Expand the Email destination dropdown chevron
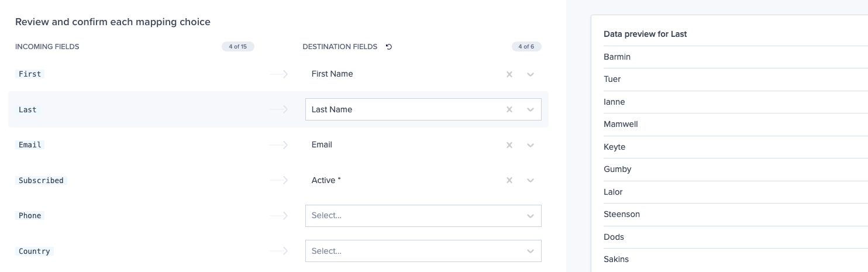 [x=531, y=145]
